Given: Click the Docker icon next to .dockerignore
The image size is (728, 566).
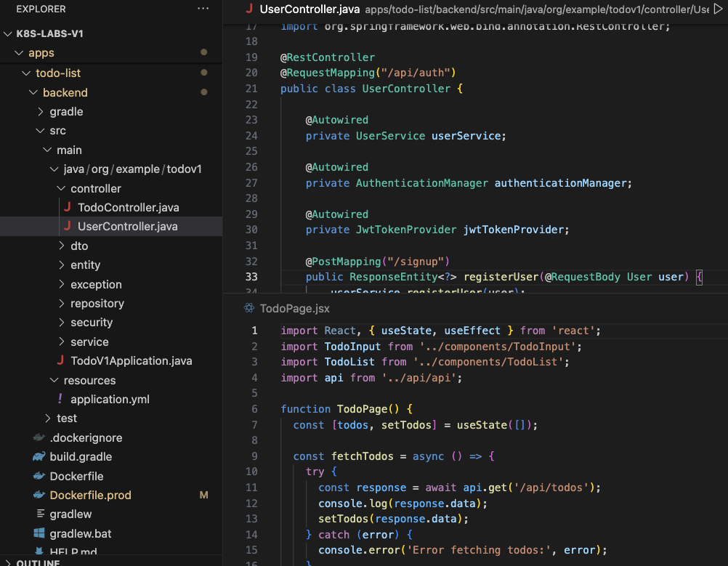Looking at the screenshot, I should tap(39, 437).
